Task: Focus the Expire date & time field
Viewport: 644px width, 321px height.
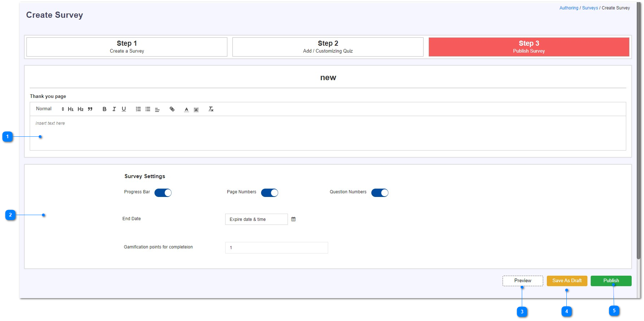Action: [x=256, y=219]
